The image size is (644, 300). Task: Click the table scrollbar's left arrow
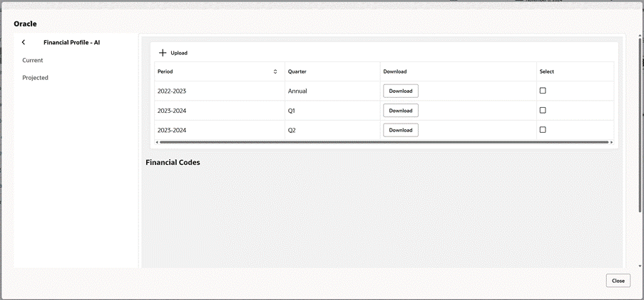(156, 142)
